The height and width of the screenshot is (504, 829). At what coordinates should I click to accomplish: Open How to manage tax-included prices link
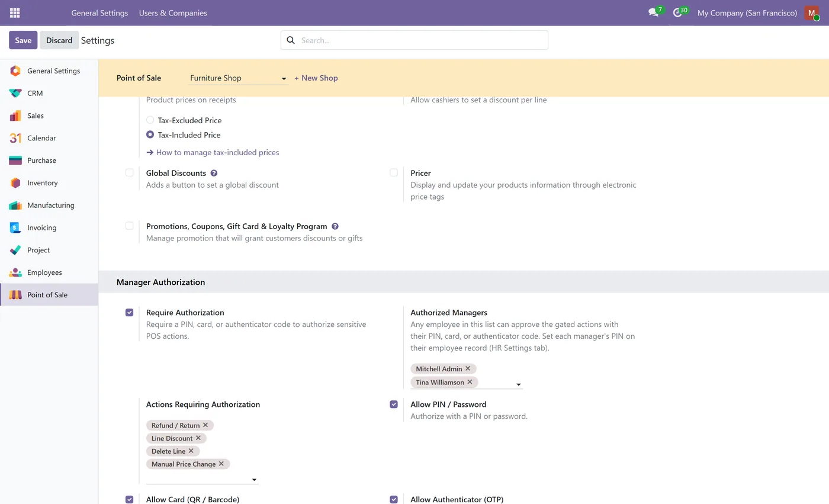coord(213,152)
